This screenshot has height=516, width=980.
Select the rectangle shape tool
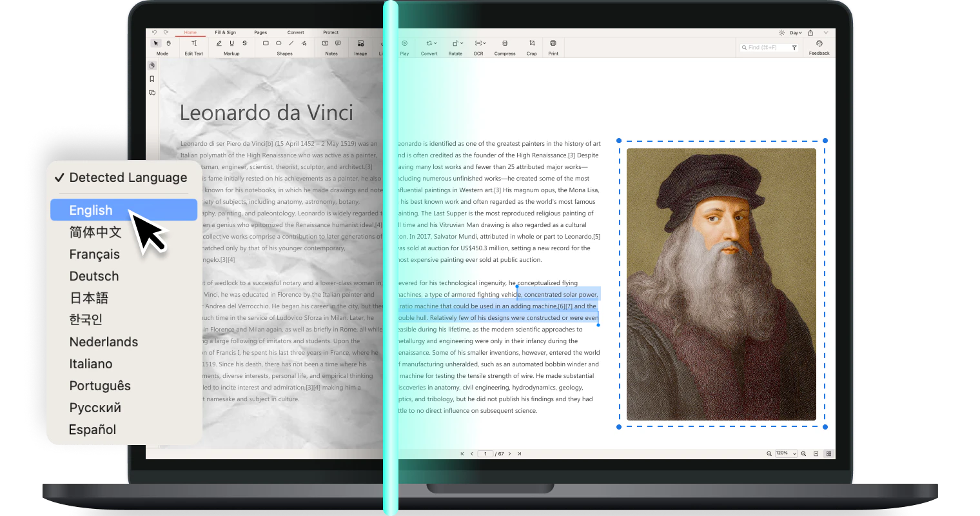click(x=266, y=43)
